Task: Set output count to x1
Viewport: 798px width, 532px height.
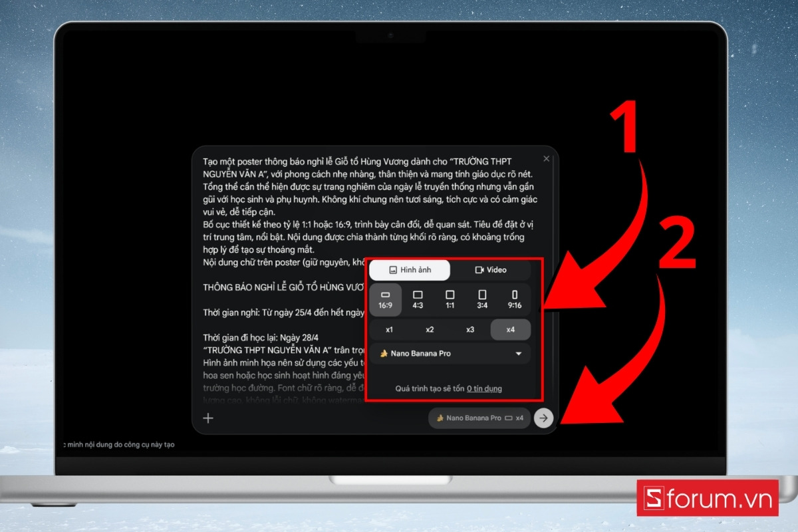Action: coord(390,330)
